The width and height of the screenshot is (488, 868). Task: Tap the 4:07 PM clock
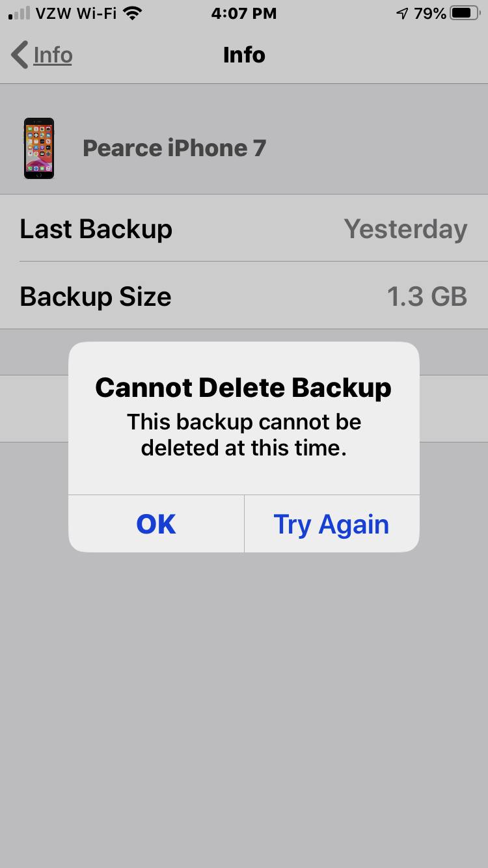point(244,14)
